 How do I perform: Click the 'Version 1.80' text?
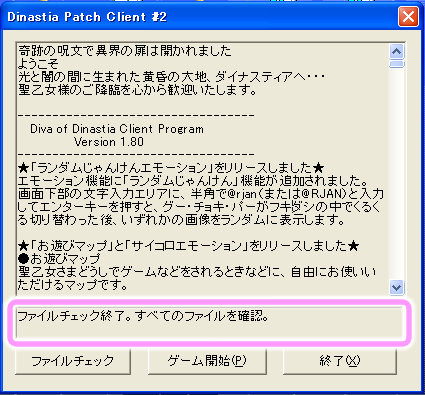coord(109,142)
